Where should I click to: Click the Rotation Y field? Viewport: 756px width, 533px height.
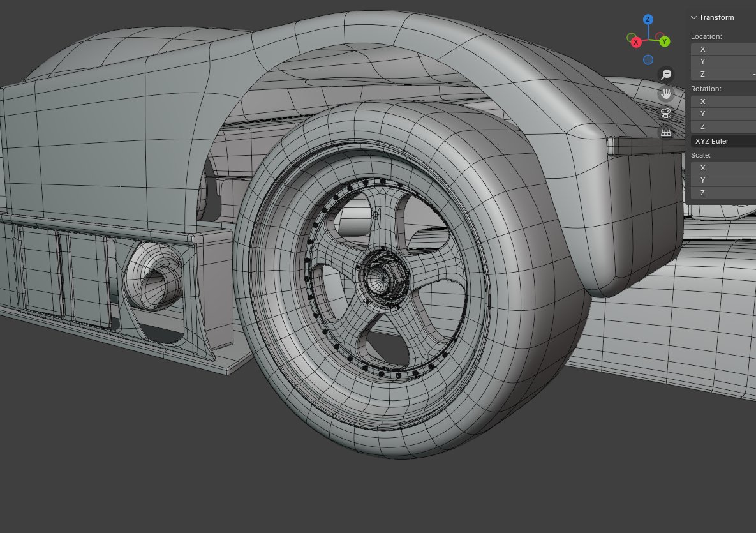[723, 114]
